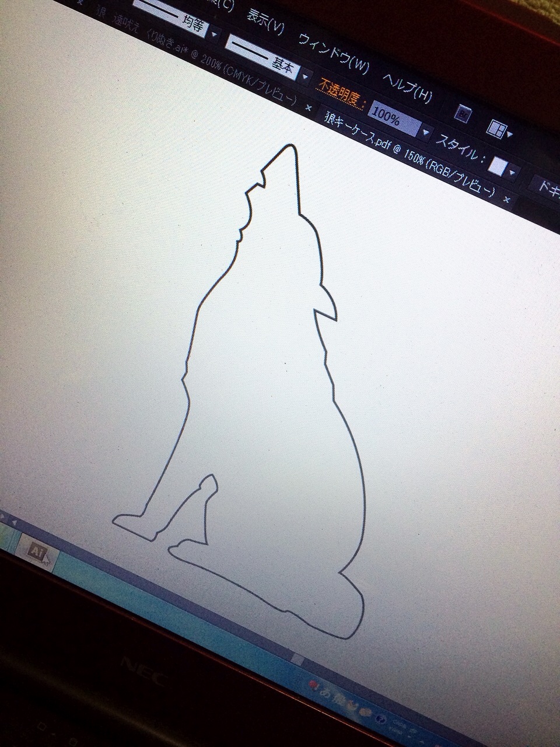Expand the スタイル graphic style dropdown arrow

513,172
